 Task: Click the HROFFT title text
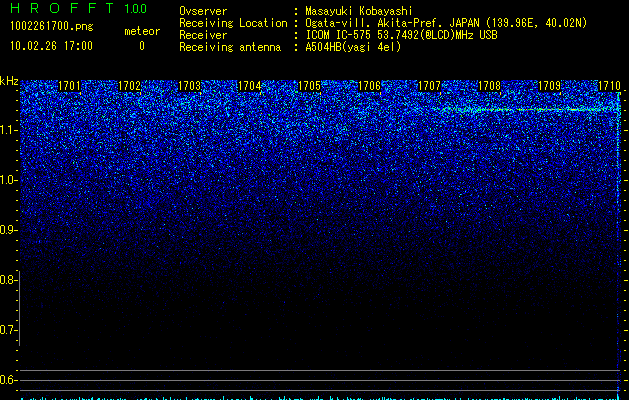click(62, 8)
